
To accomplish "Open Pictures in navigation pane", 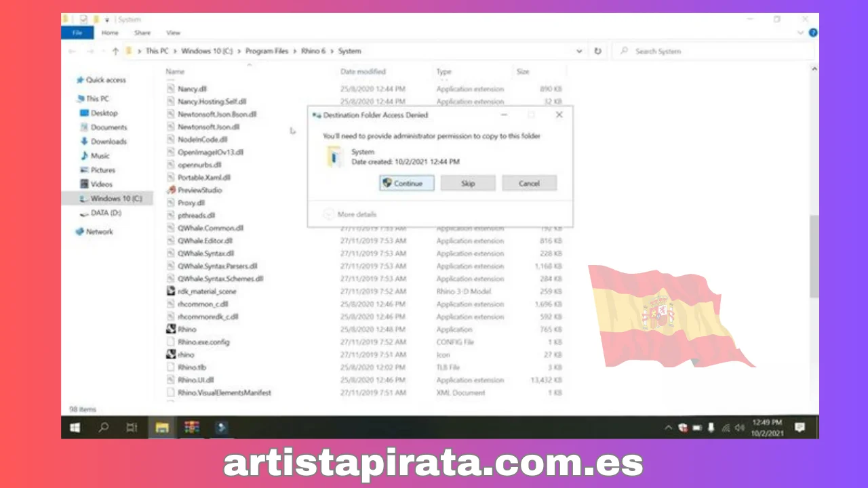I will [98, 170].
